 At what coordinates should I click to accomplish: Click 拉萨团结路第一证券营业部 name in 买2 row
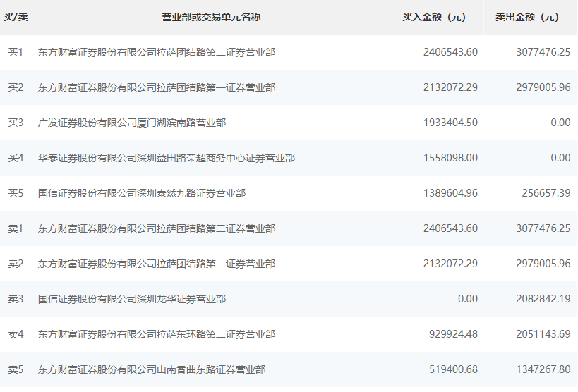click(x=157, y=87)
